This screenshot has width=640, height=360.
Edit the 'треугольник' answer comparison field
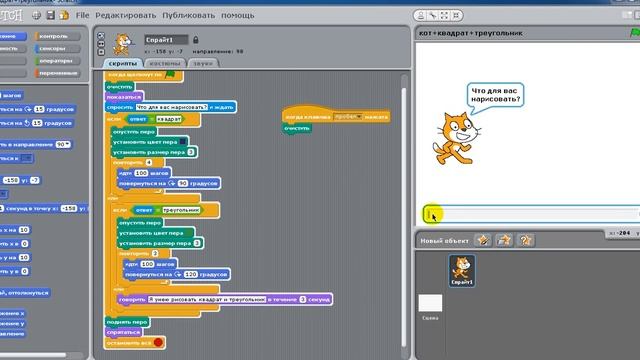(181, 210)
